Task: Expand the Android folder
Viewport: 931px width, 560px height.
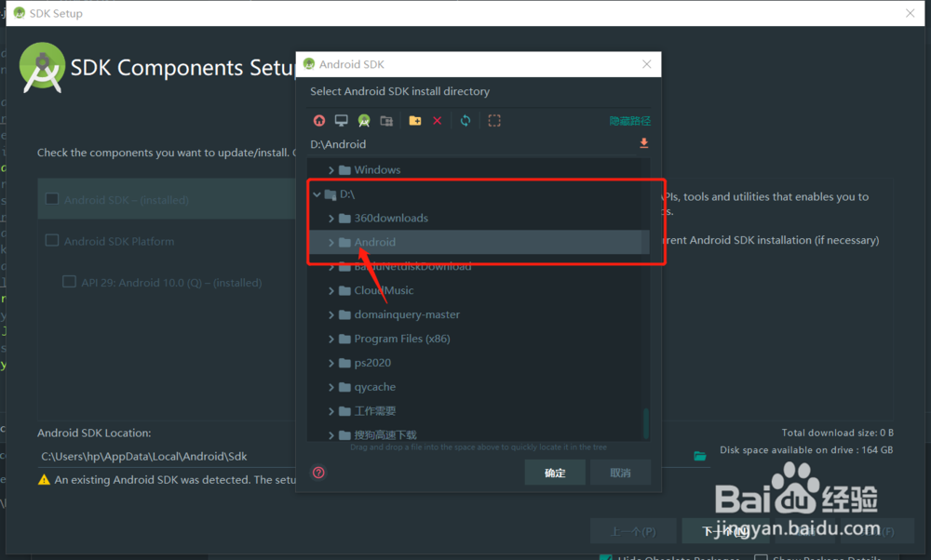Action: [x=331, y=242]
